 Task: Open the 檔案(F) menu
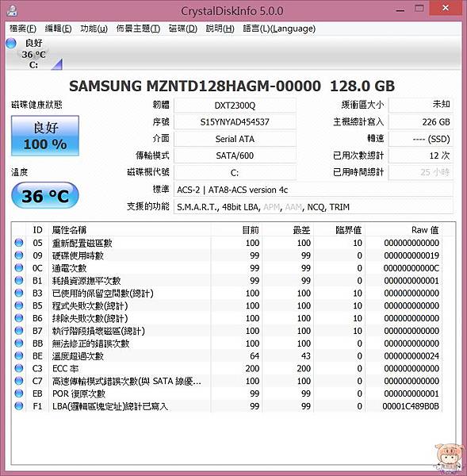pyautogui.click(x=23, y=29)
